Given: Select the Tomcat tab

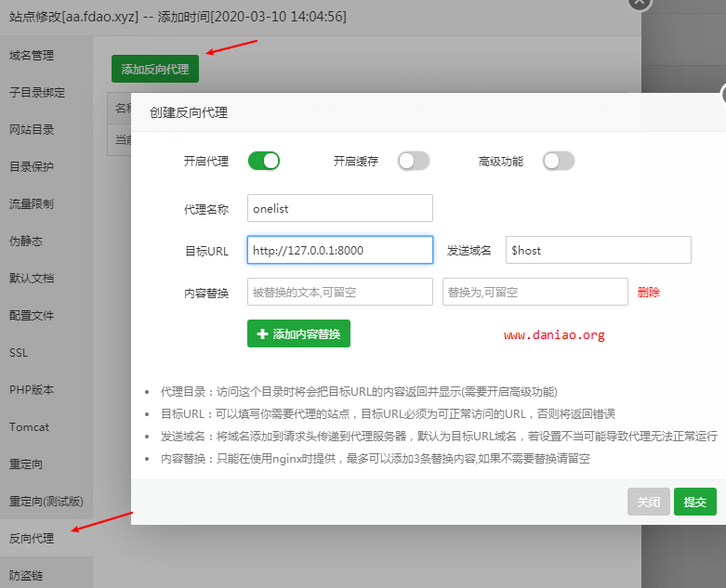Looking at the screenshot, I should (x=46, y=427).
